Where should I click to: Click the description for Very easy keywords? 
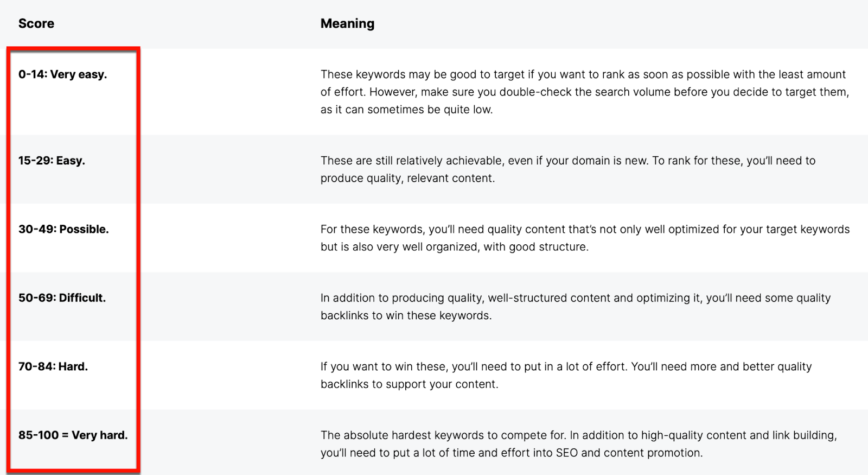583,92
